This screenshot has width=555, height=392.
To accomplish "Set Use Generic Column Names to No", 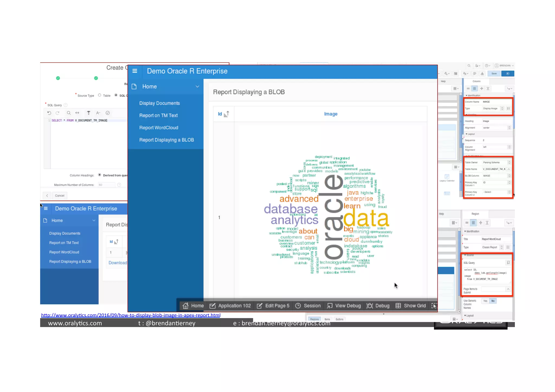I will point(493,301).
